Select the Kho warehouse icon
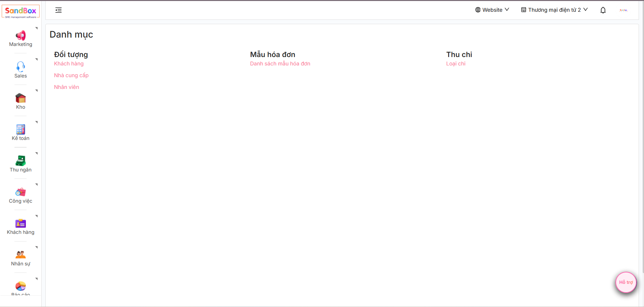Screen dimensions: 644x307 pyautogui.click(x=20, y=98)
